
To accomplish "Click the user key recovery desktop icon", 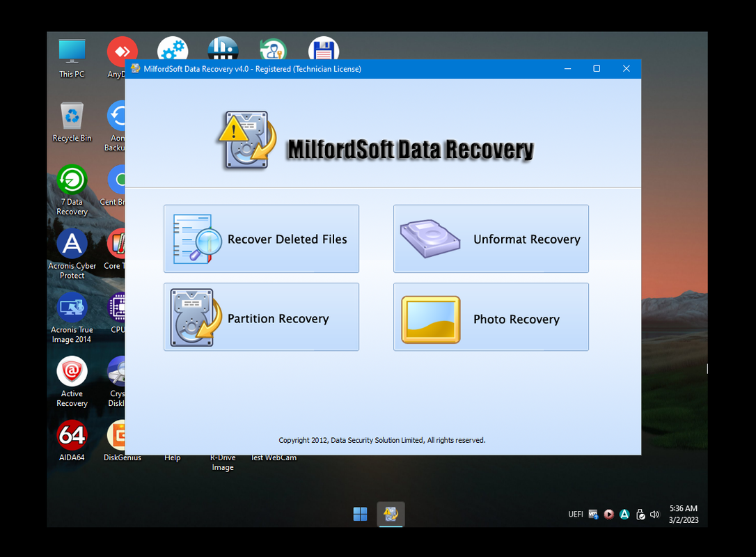I will [x=274, y=48].
